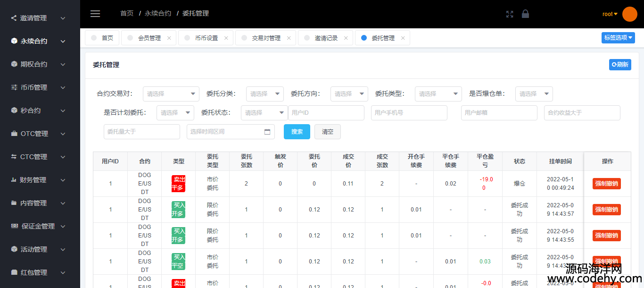The image size is (644, 288).
Task: Close the 委托管理 tab
Action: [403, 38]
